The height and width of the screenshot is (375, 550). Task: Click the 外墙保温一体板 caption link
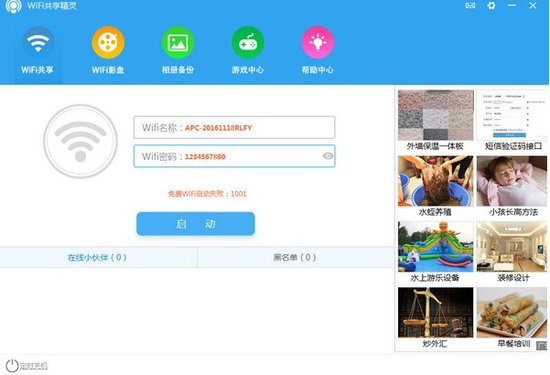pos(435,146)
